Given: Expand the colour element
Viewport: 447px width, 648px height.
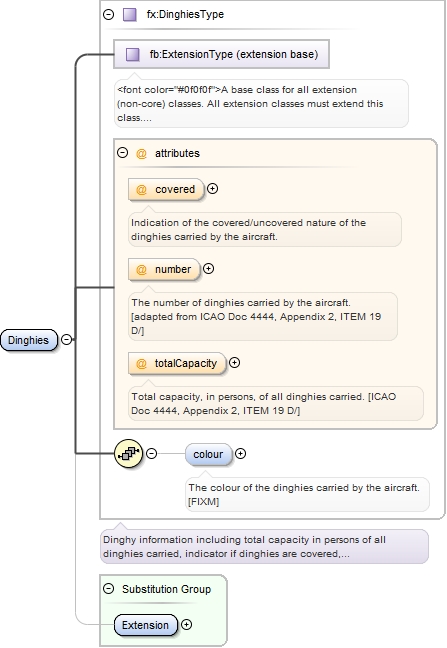Looking at the screenshot, I should [240, 453].
